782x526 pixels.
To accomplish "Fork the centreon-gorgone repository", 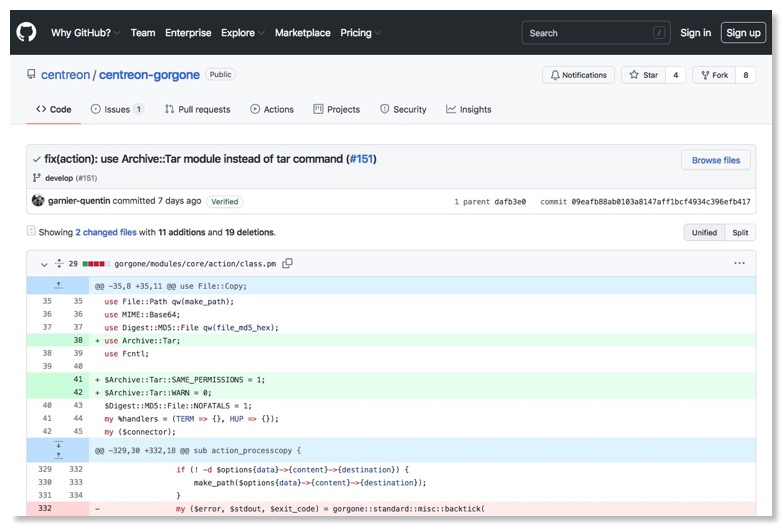I will pyautogui.click(x=715, y=75).
